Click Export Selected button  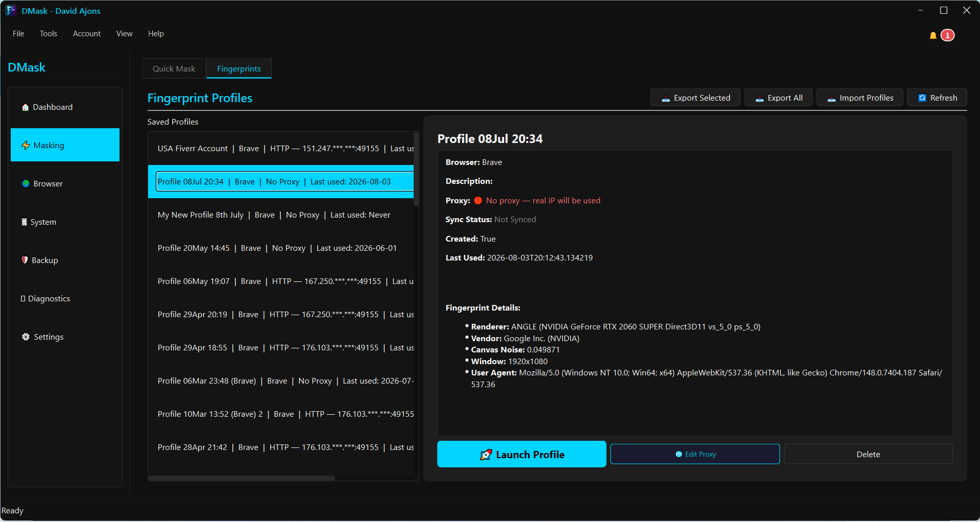click(x=695, y=98)
